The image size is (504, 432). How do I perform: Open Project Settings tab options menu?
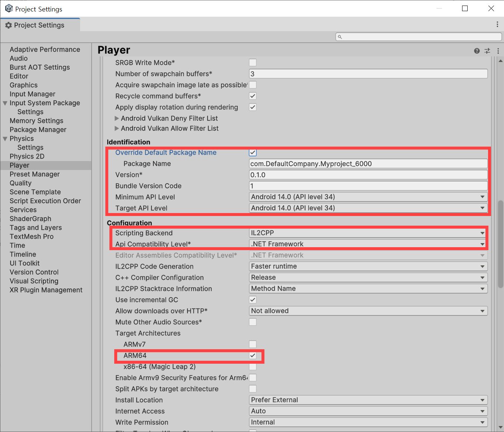point(497,24)
